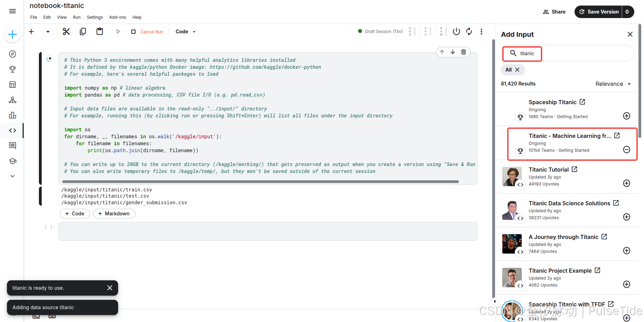Click into the empty code cell
This screenshot has height=322, width=644.
click(x=268, y=231)
